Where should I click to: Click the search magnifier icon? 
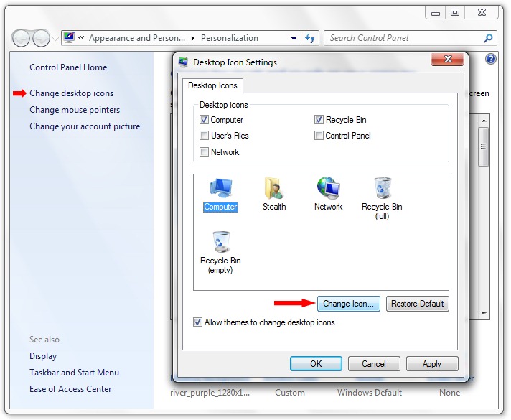(x=488, y=39)
